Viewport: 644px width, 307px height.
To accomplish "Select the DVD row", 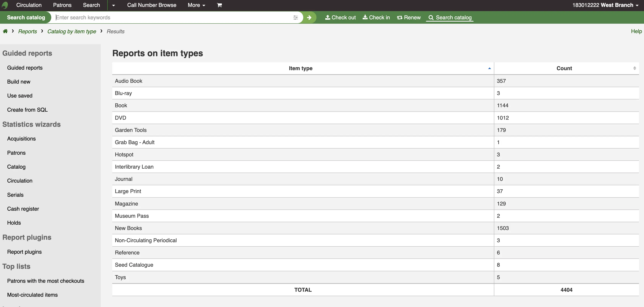I will (376, 118).
